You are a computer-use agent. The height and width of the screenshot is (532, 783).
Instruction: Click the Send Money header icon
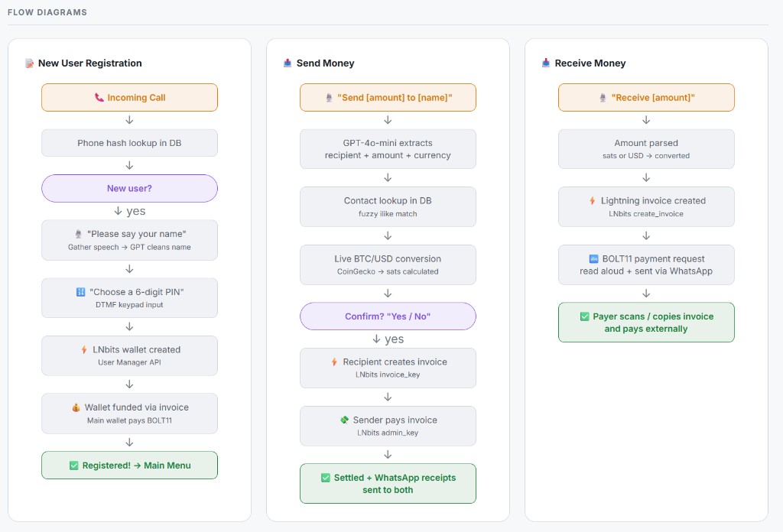(288, 63)
